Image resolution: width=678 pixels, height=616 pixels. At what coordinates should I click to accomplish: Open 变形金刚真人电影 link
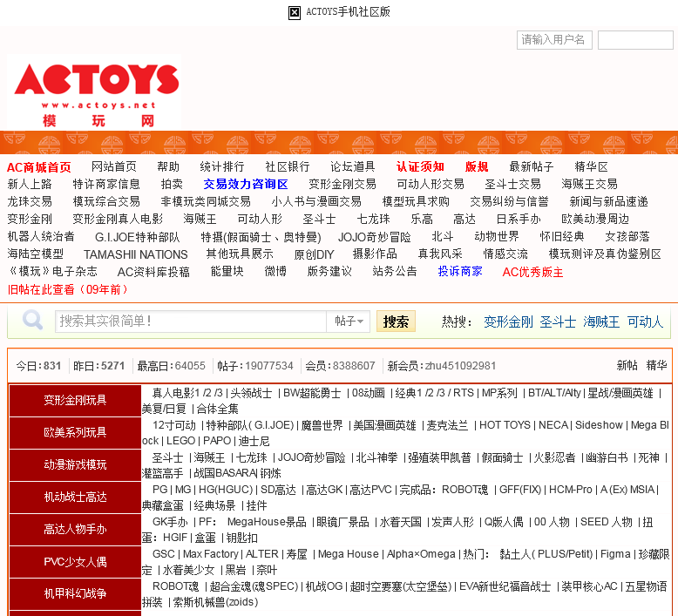tap(118, 220)
